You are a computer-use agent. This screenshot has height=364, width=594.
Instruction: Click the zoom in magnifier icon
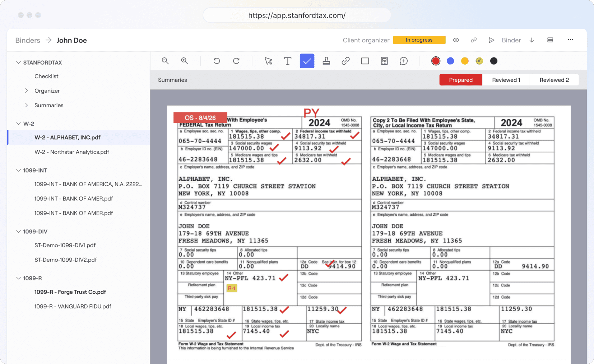(x=185, y=61)
